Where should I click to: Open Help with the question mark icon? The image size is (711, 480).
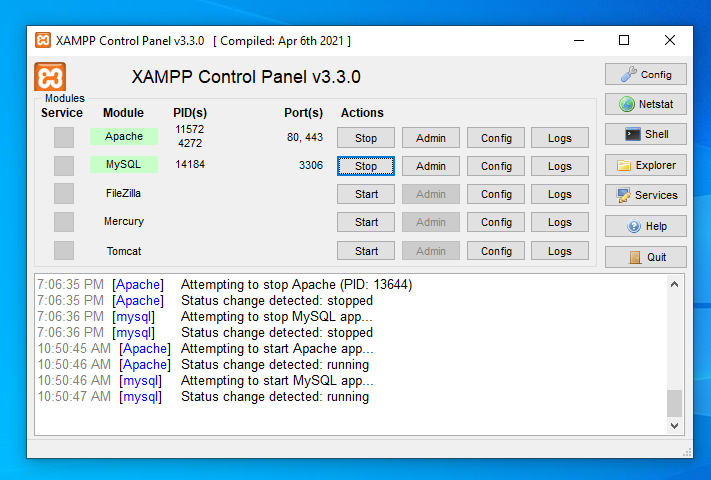pyautogui.click(x=645, y=226)
